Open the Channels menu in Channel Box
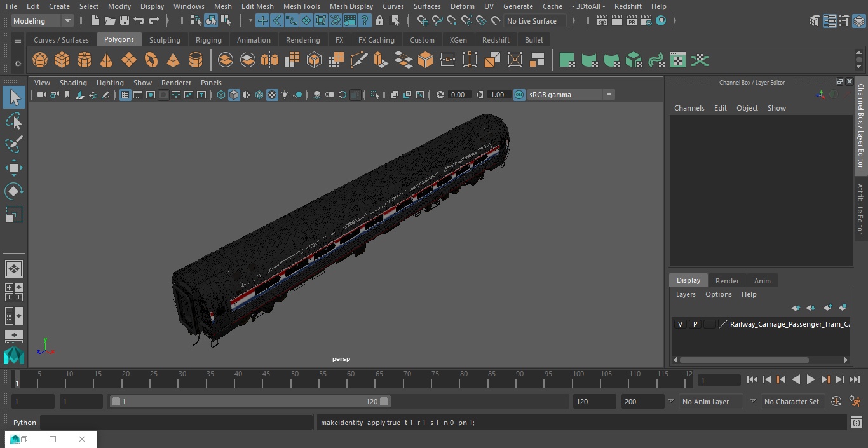The width and height of the screenshot is (868, 448). 689,108
